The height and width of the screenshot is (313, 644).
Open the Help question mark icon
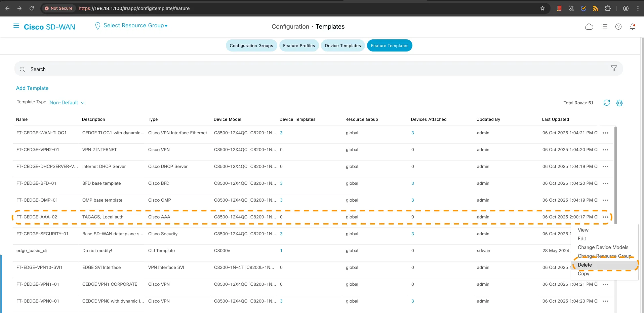point(618,27)
